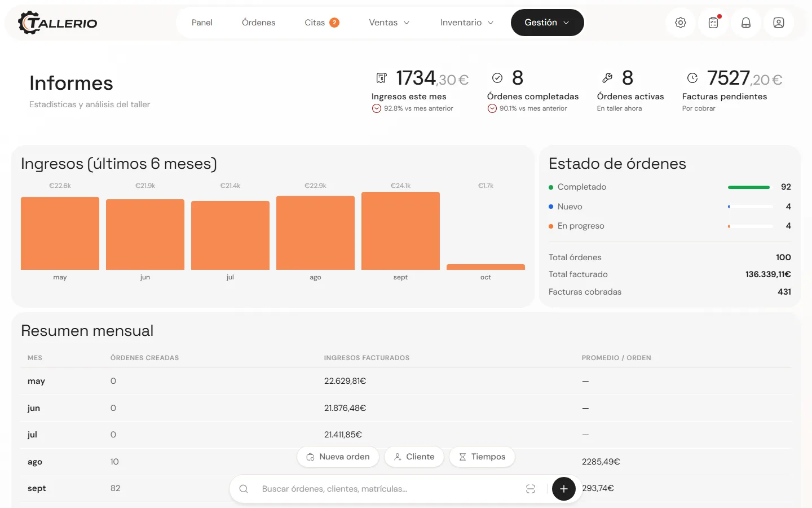
Task: Click the Tallerio logo
Action: (58, 23)
